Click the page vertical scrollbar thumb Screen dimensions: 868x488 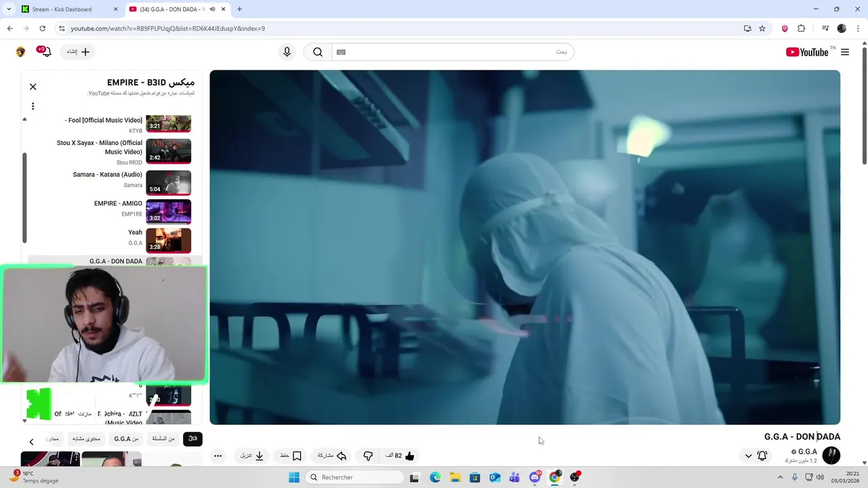[864, 105]
